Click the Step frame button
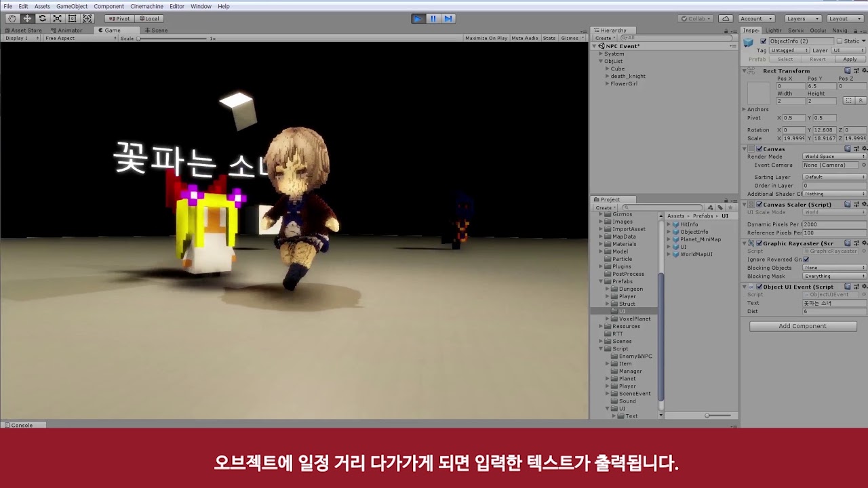Screen dimensions: 868x488 point(448,19)
